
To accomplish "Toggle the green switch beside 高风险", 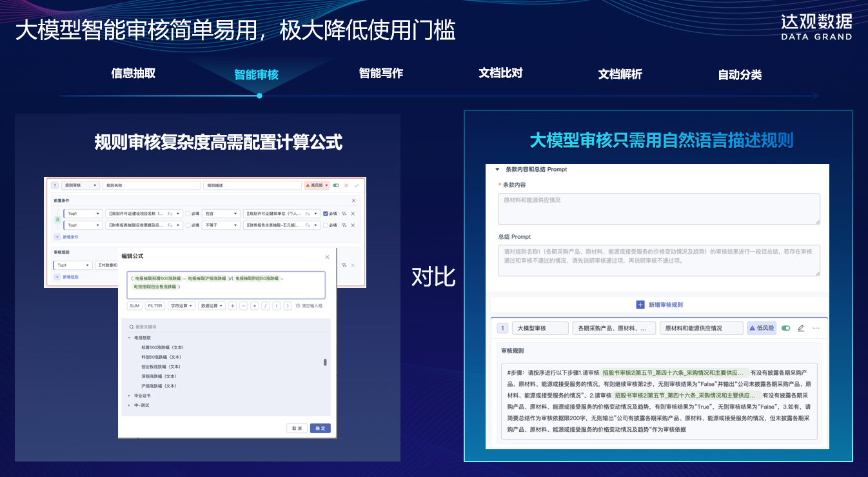I will (336, 185).
